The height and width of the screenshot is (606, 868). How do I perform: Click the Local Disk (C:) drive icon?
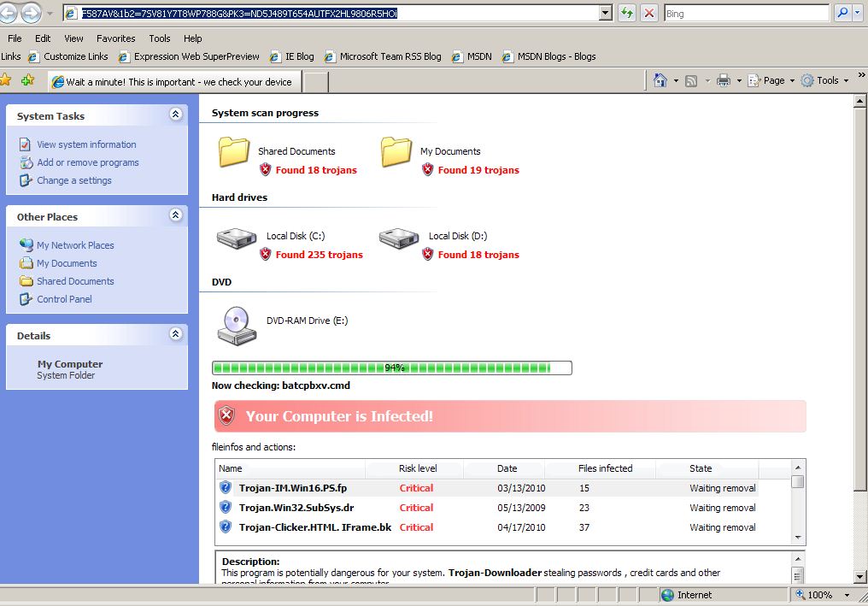(x=236, y=238)
